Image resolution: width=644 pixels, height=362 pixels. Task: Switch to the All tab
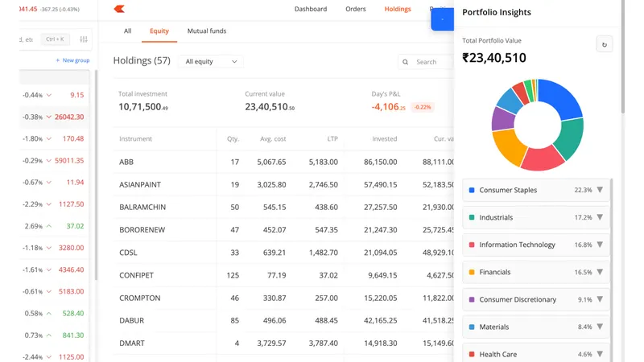pos(128,31)
